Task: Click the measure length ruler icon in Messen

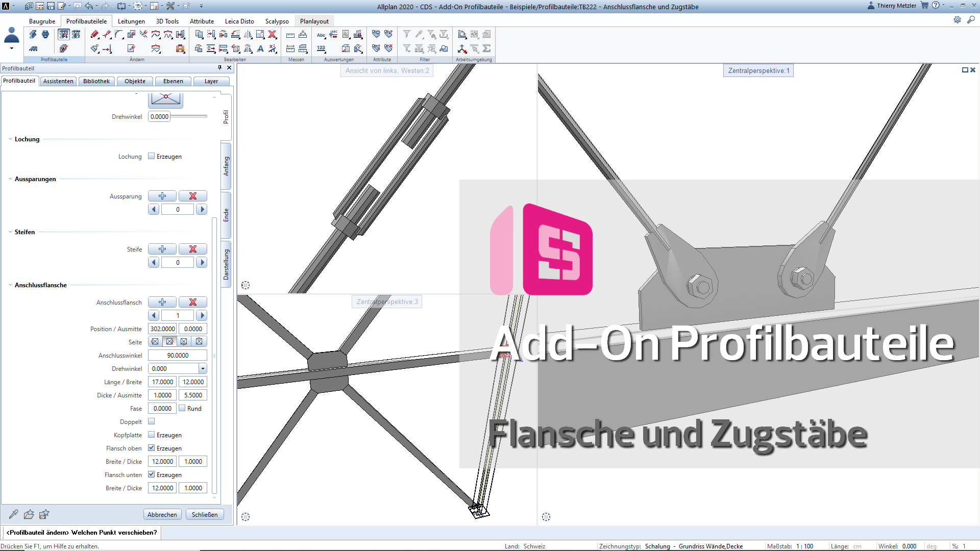Action: coord(290,35)
